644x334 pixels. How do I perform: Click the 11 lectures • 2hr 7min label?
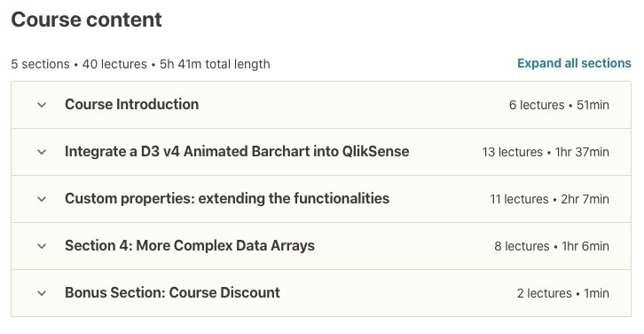click(550, 200)
